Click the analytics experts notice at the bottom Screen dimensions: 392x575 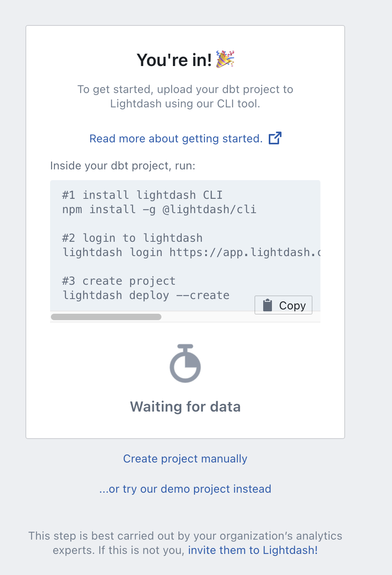[x=185, y=543]
